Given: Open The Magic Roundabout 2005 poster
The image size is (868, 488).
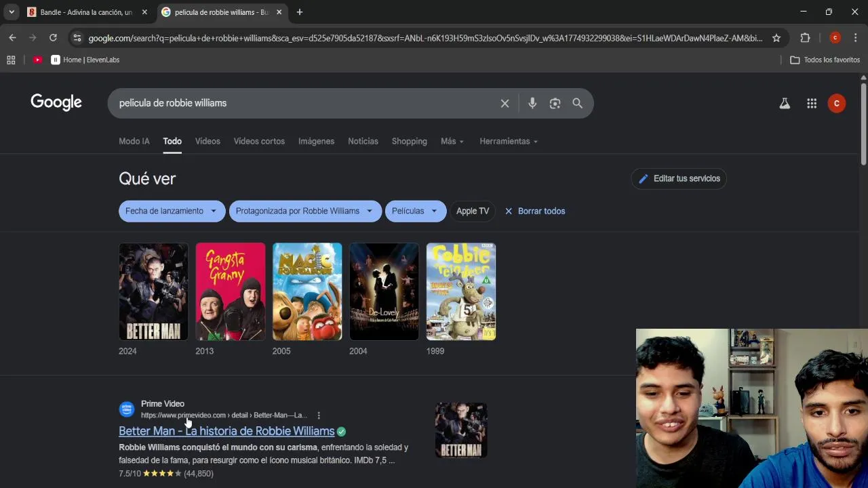Looking at the screenshot, I should pyautogui.click(x=307, y=291).
